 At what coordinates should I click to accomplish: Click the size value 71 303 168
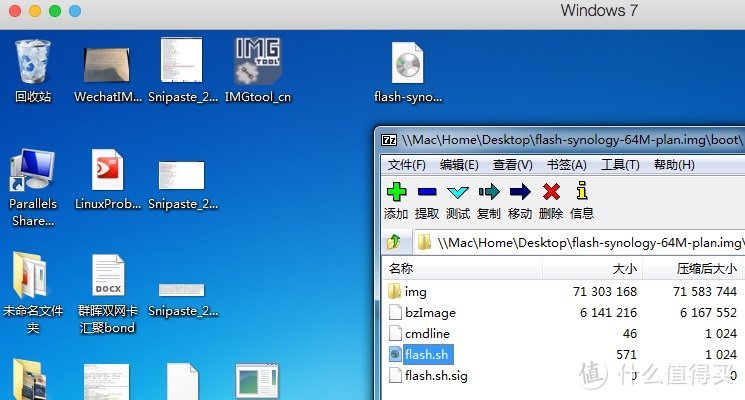pyautogui.click(x=605, y=291)
